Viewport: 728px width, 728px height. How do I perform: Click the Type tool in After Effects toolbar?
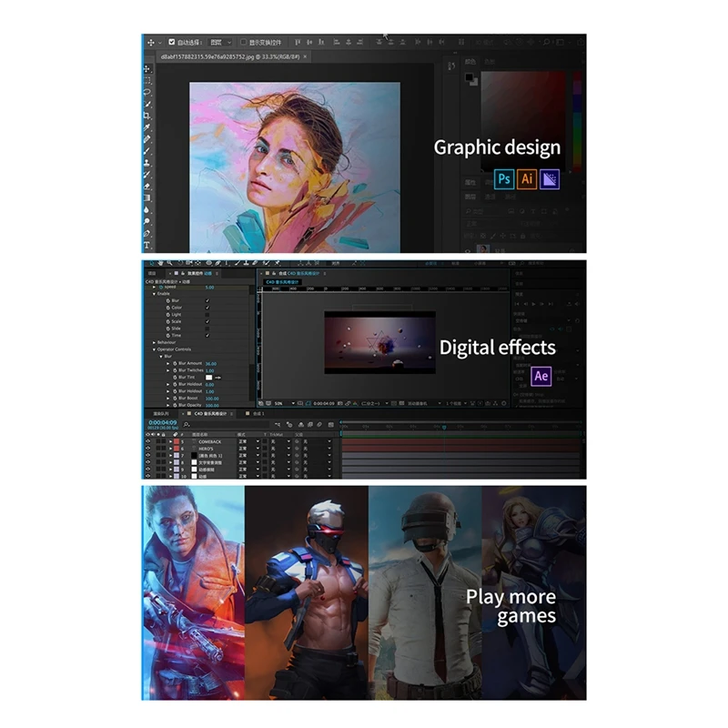point(227,263)
